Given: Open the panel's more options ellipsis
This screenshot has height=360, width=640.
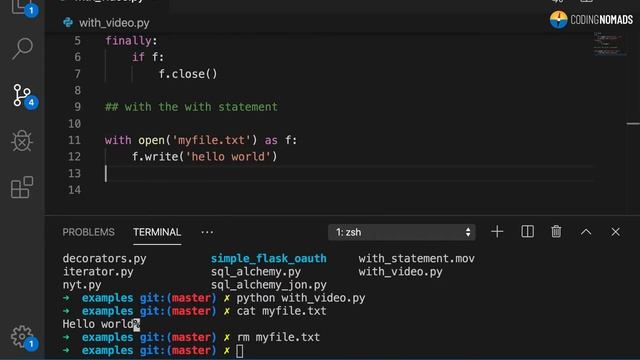Looking at the screenshot, I should point(207,232).
